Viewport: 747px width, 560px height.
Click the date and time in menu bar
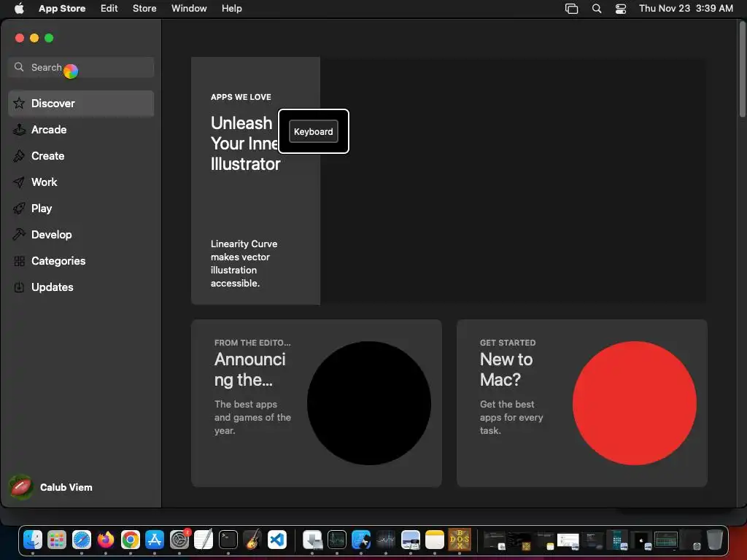click(686, 9)
